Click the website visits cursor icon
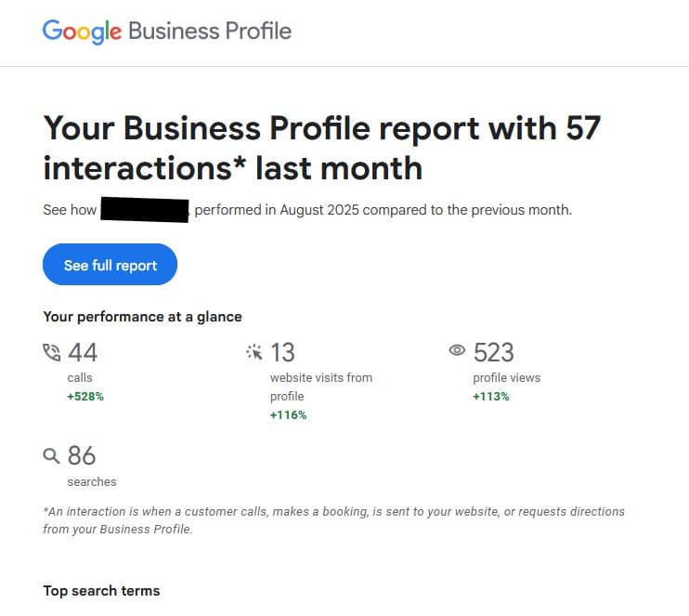The image size is (689, 616). [254, 352]
